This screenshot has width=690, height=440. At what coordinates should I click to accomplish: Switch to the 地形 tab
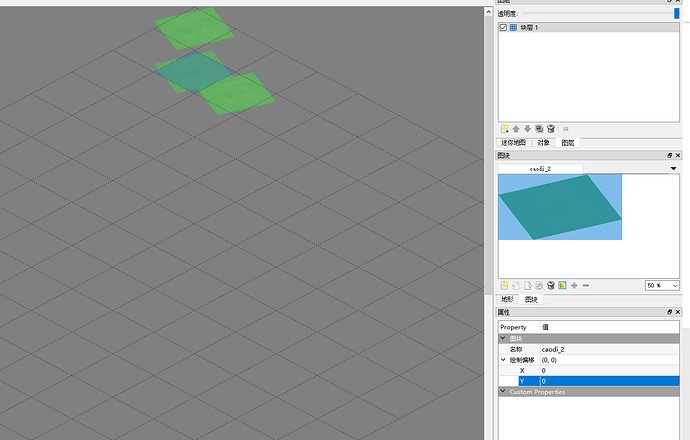click(x=507, y=299)
